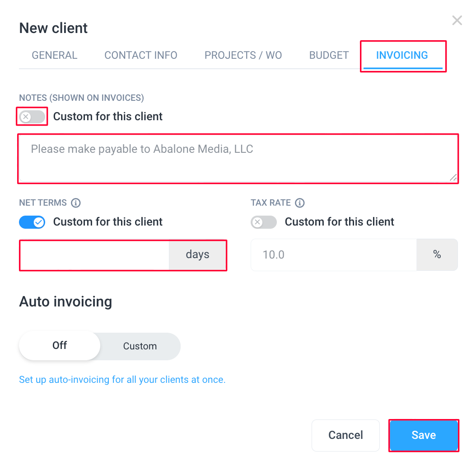
Task: Enable custom notes toggle for this client
Action: 32,117
